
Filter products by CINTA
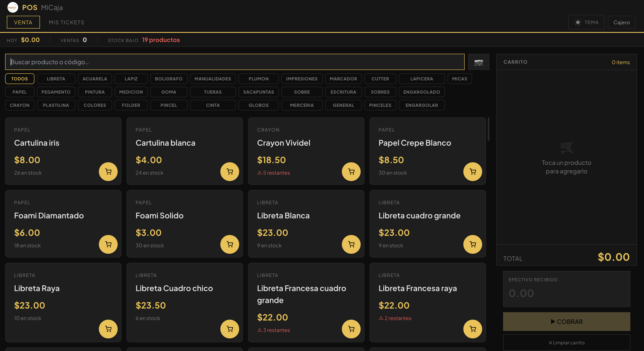coord(213,105)
